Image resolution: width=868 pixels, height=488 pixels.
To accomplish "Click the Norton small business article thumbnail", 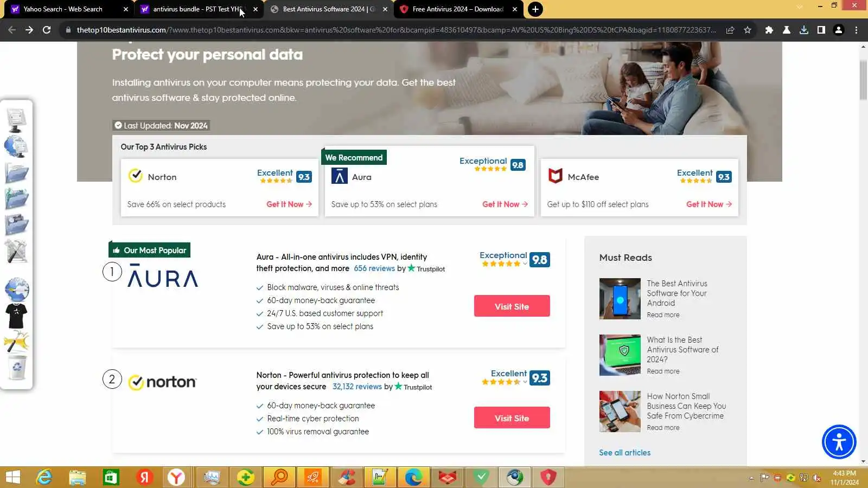I will (620, 412).
